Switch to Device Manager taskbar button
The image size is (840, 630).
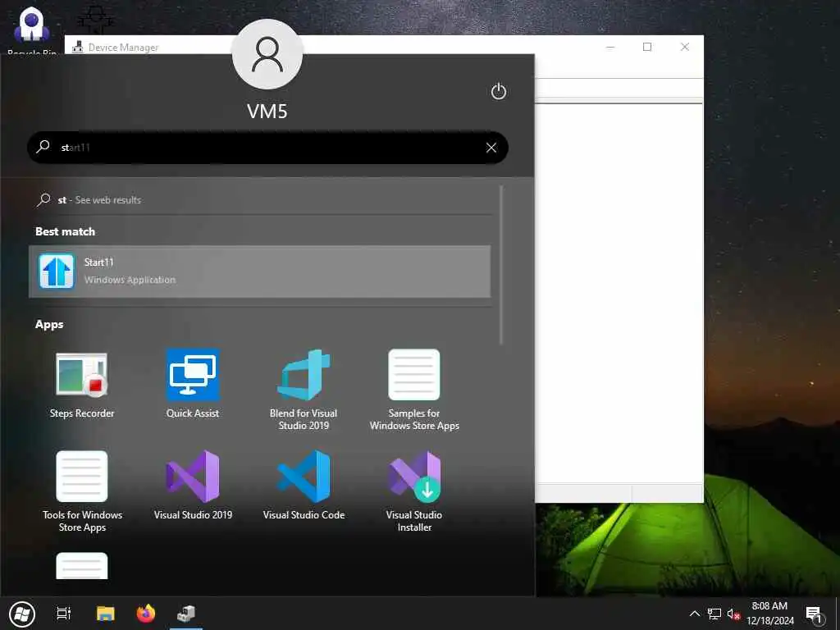186,614
